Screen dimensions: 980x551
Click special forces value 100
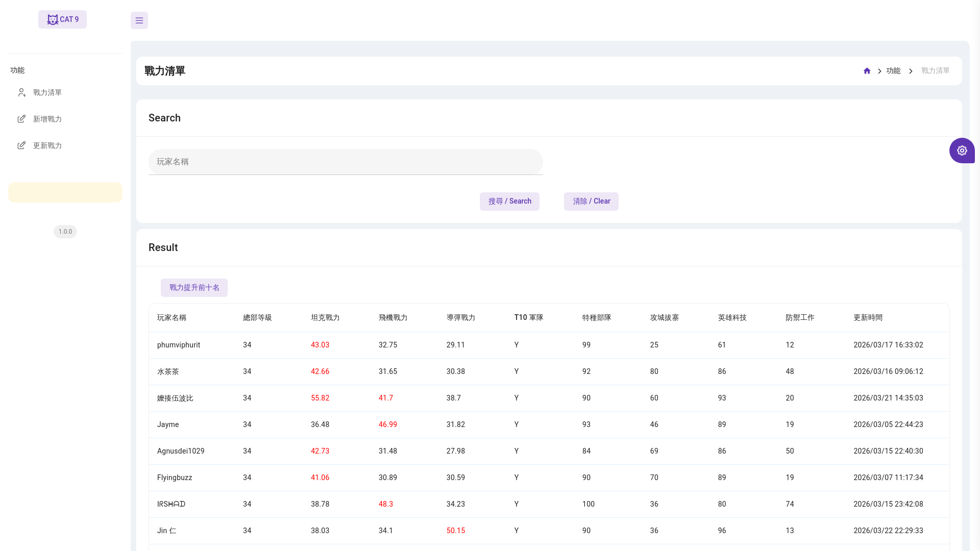pyautogui.click(x=589, y=505)
